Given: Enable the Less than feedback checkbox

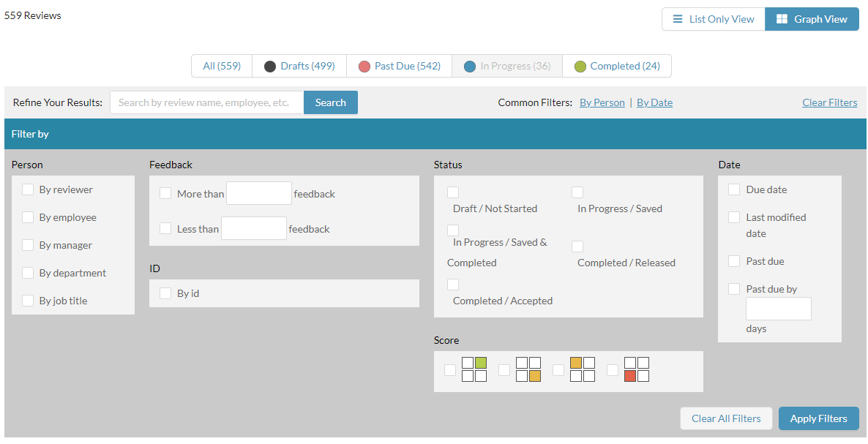Looking at the screenshot, I should [165, 227].
